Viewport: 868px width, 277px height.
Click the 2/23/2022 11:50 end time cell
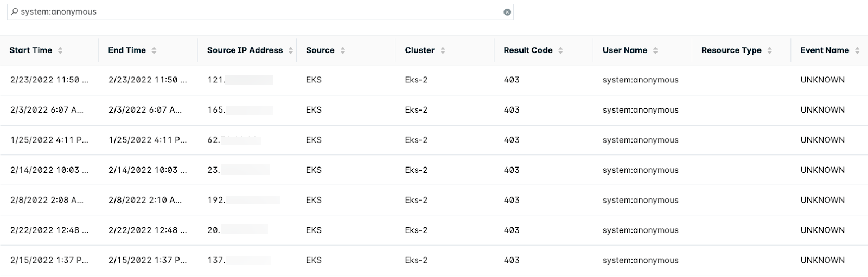coord(148,80)
